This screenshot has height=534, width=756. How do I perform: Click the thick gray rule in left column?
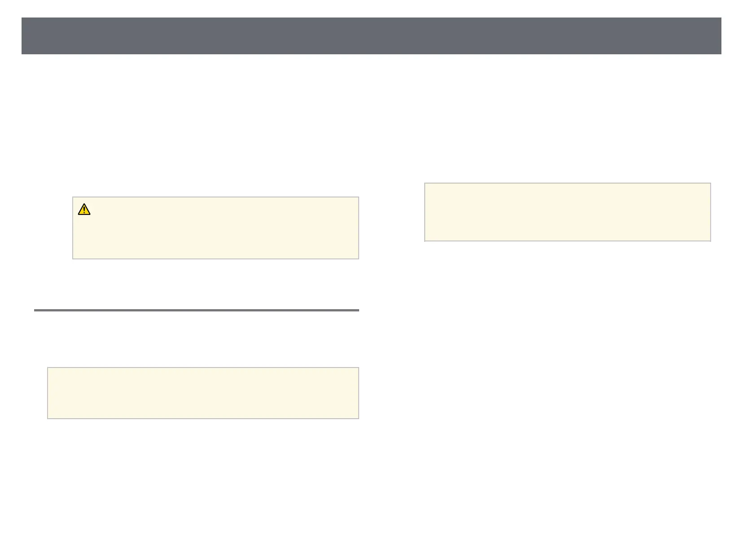(x=197, y=310)
